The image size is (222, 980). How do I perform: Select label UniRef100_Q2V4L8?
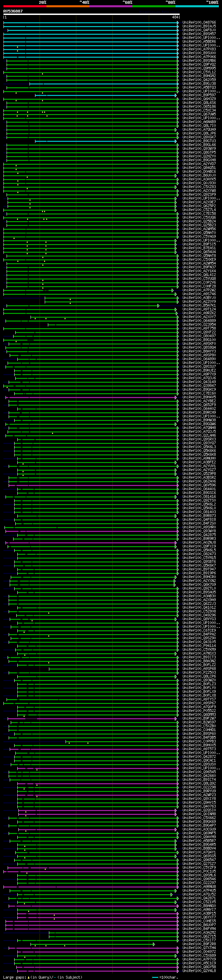point(199,971)
